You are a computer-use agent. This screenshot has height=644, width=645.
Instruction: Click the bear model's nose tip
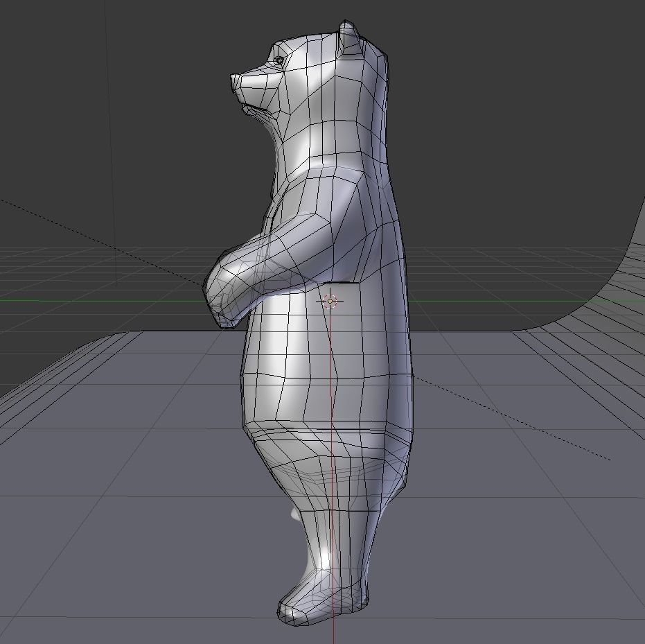coord(235,84)
